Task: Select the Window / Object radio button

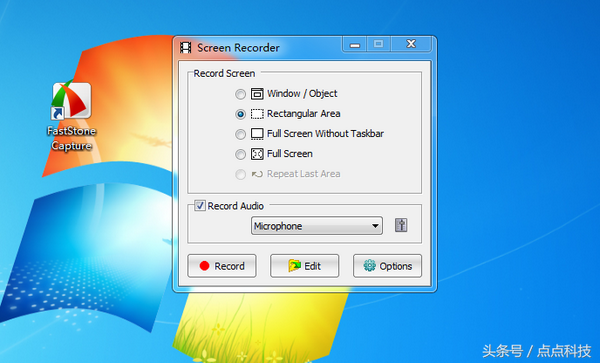Action: coord(240,94)
